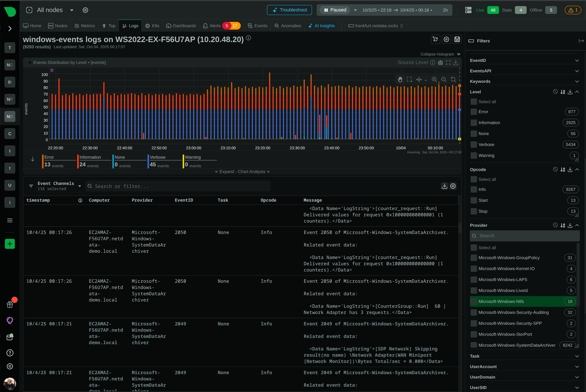Download the Events Distribution chart data
Screen dimensions: 586x392
456,63
